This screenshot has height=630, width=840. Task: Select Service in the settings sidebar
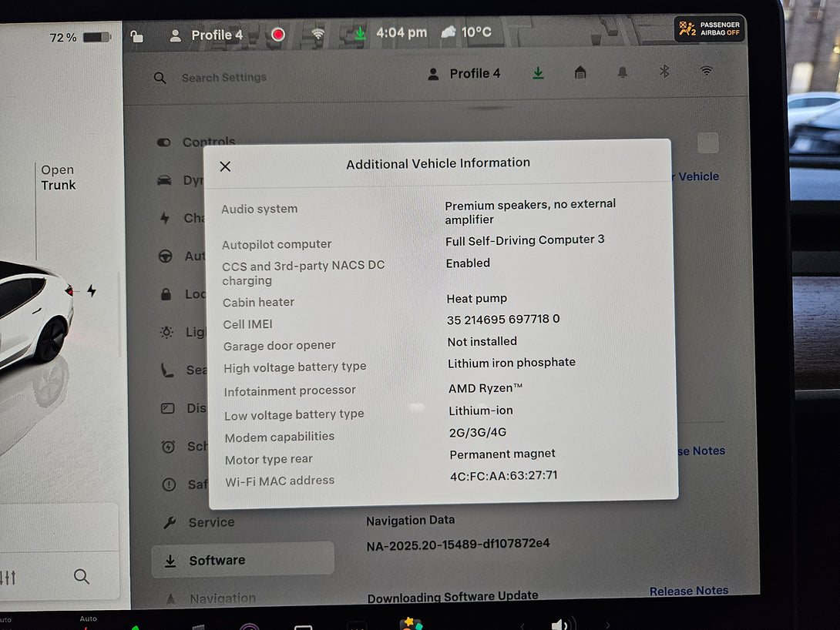click(x=210, y=522)
